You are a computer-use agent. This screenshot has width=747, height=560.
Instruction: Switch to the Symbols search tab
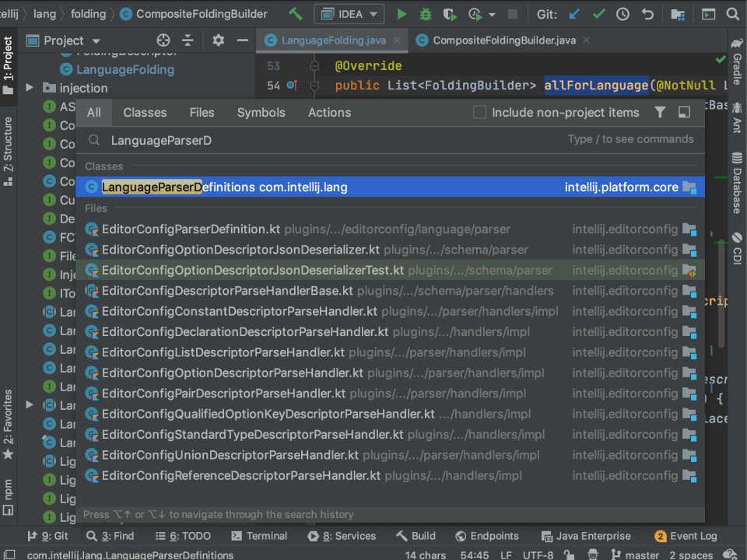261,112
